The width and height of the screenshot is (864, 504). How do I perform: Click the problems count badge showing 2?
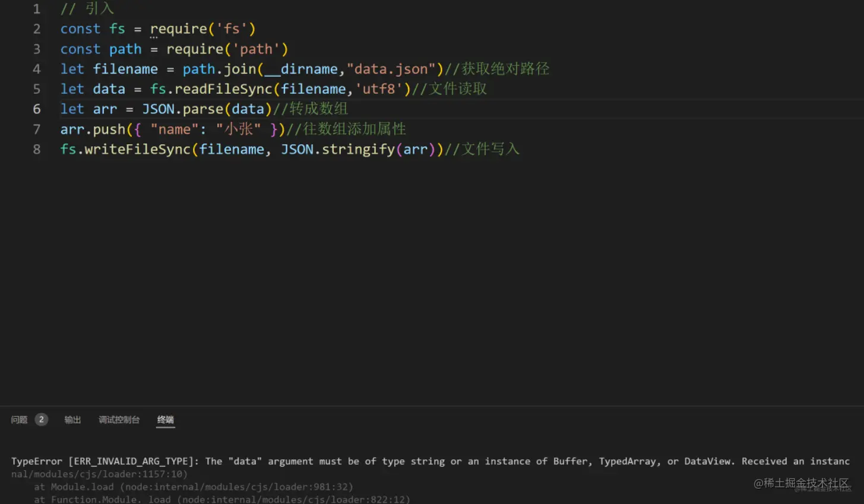41,420
